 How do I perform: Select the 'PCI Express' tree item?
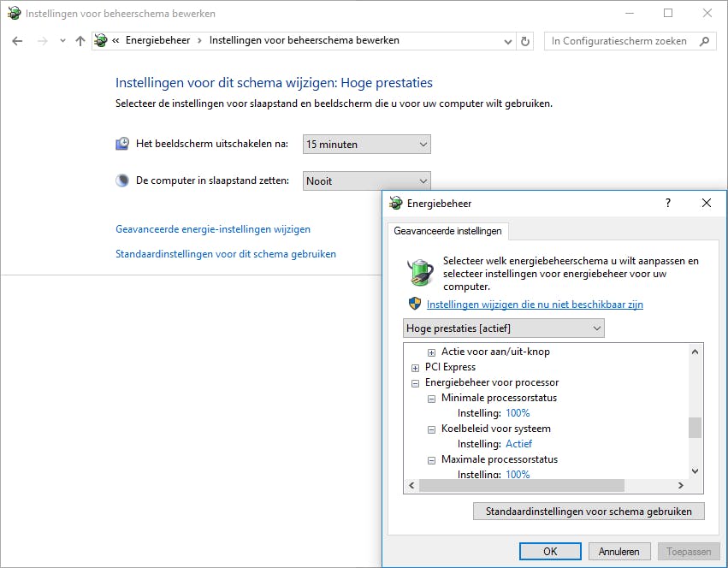click(x=450, y=367)
